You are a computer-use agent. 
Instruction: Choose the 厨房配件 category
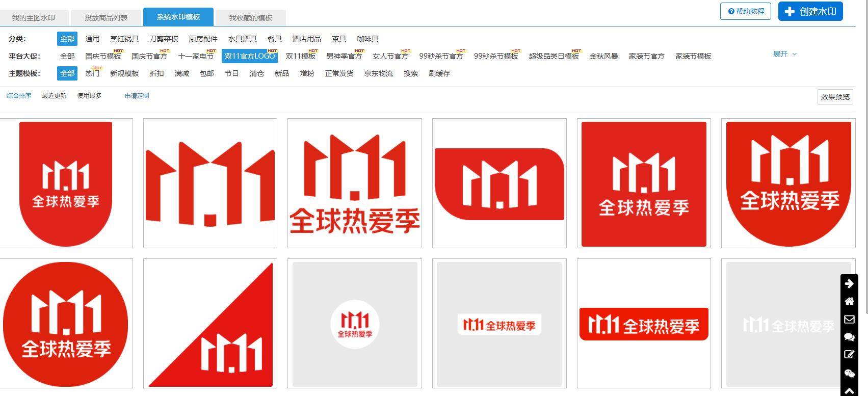203,39
